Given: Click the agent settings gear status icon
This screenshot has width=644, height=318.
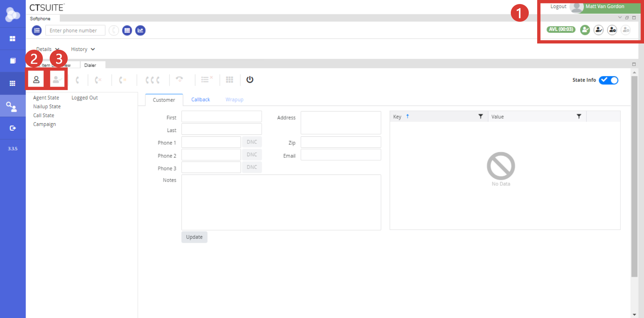Looking at the screenshot, I should [x=626, y=30].
